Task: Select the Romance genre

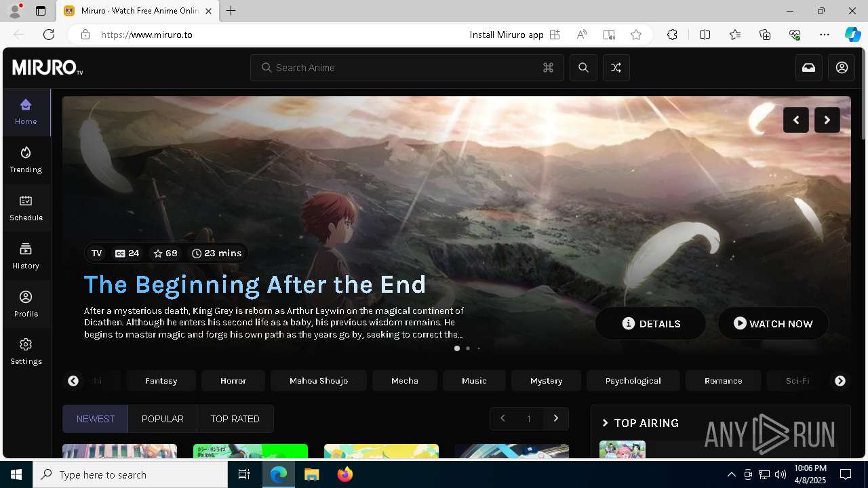Action: [724, 381]
